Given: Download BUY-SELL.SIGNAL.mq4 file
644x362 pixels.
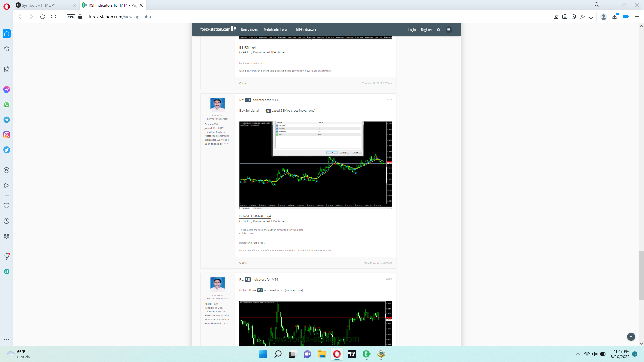Looking at the screenshot, I should coord(255,216).
